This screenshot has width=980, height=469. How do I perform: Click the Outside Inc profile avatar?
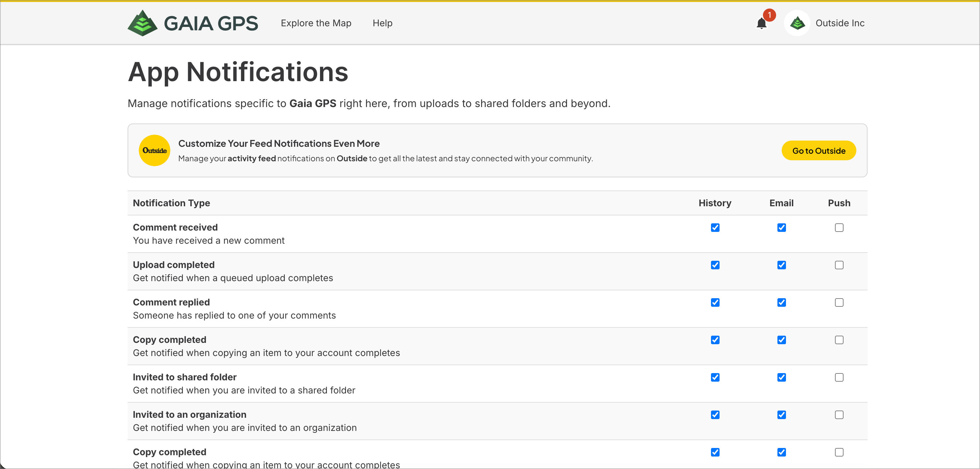pyautogui.click(x=797, y=23)
